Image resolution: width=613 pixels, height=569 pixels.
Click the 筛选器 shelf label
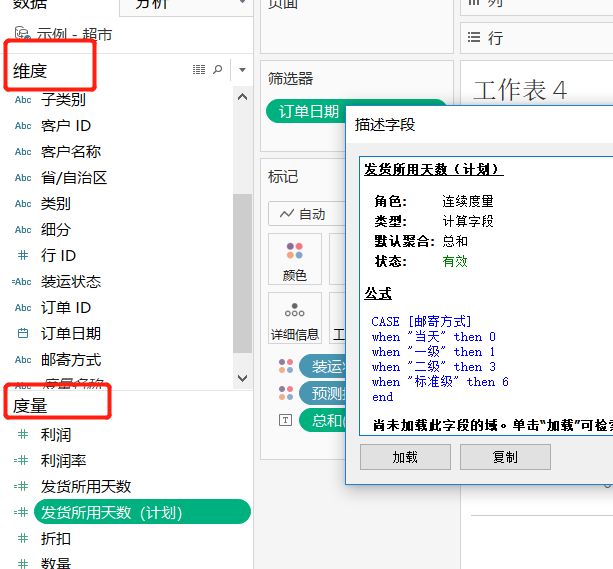click(x=290, y=79)
